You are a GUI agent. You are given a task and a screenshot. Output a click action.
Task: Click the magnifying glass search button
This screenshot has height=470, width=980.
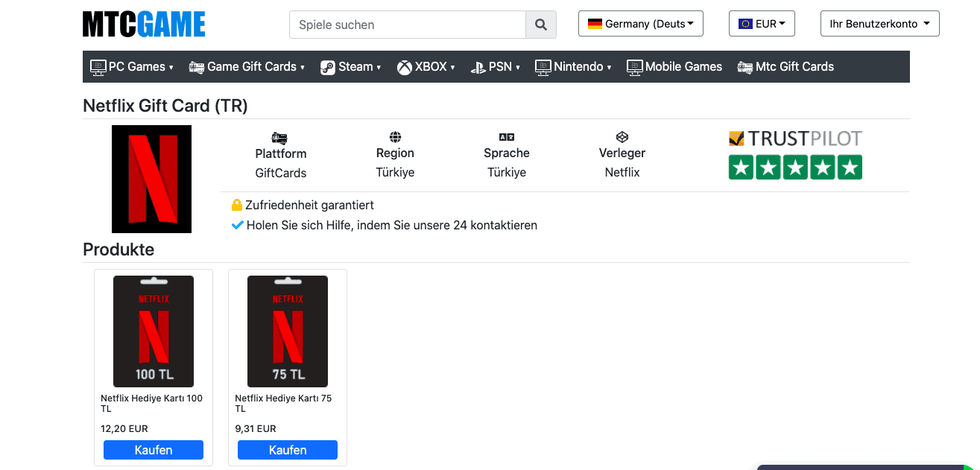541,25
